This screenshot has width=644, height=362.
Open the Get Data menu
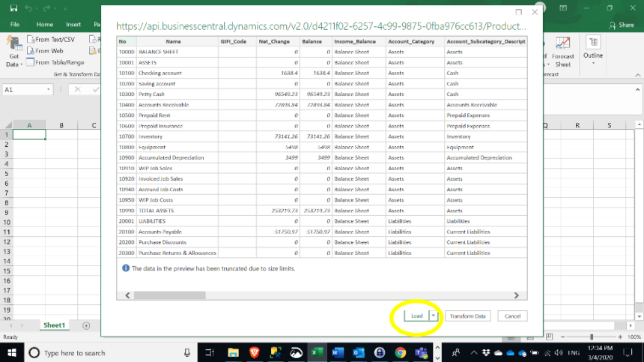coord(13,52)
